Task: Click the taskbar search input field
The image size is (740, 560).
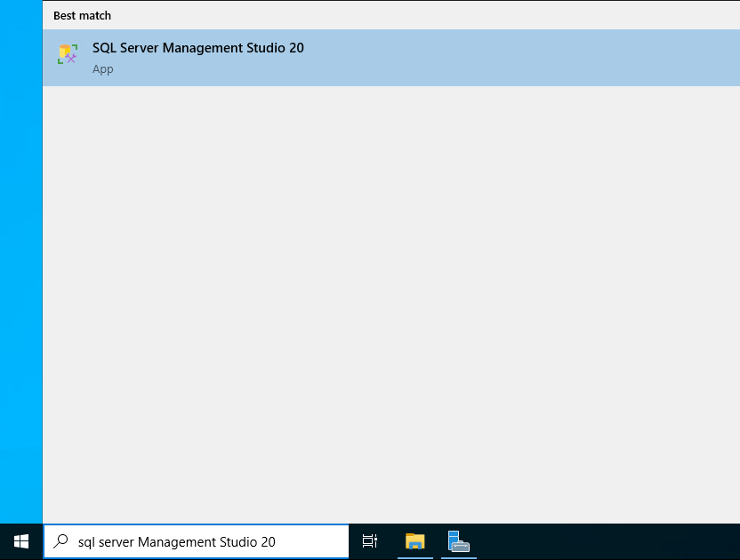Action: pos(197,541)
